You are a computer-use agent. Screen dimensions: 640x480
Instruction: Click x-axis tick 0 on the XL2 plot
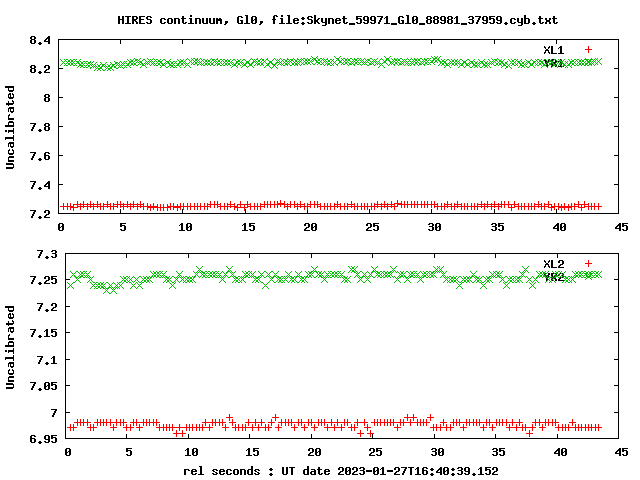pos(68,452)
